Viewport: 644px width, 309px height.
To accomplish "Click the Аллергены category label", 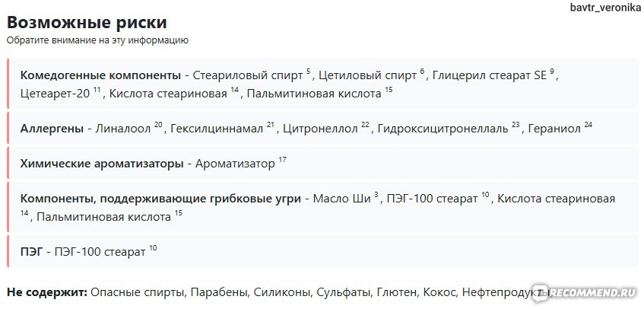I will [x=52, y=129].
